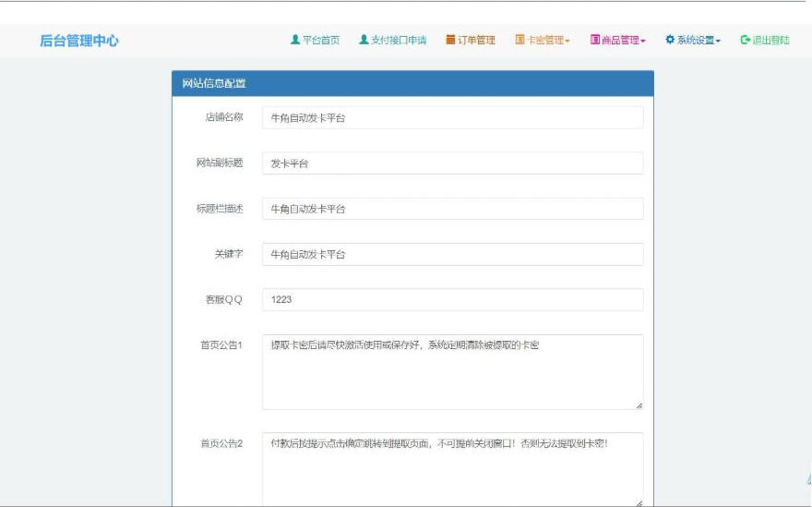Edit the 客服QQ field containing 1223

coord(452,300)
